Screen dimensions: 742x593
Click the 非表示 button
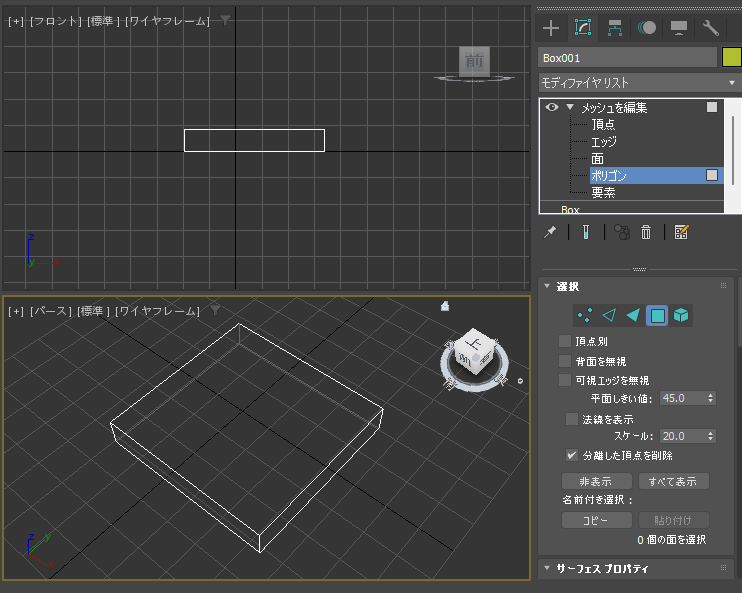tap(596, 481)
